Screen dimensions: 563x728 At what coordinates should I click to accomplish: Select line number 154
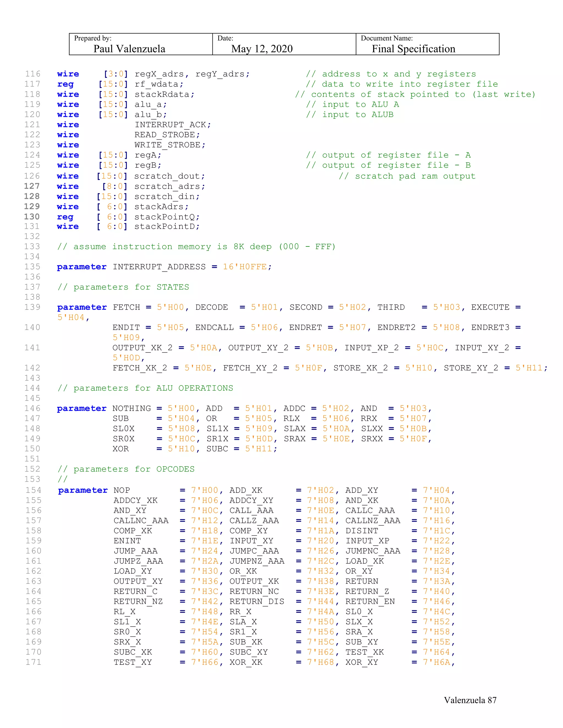[x=33, y=490]
